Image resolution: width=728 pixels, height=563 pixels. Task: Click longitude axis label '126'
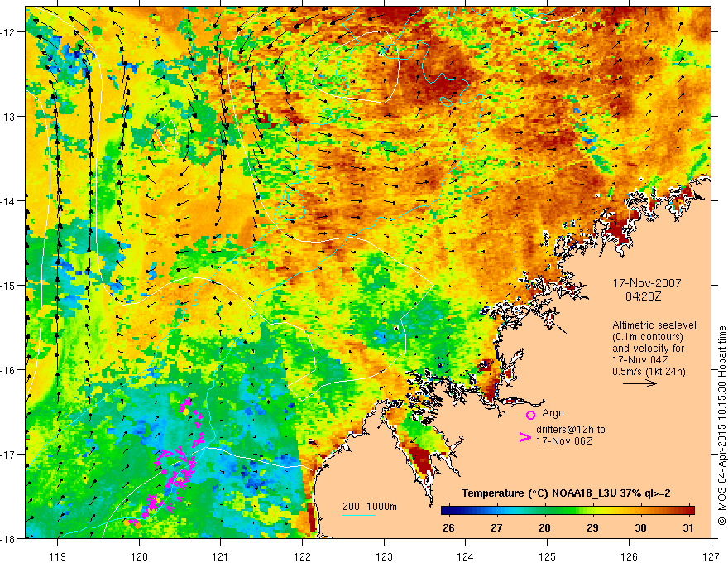(x=629, y=556)
